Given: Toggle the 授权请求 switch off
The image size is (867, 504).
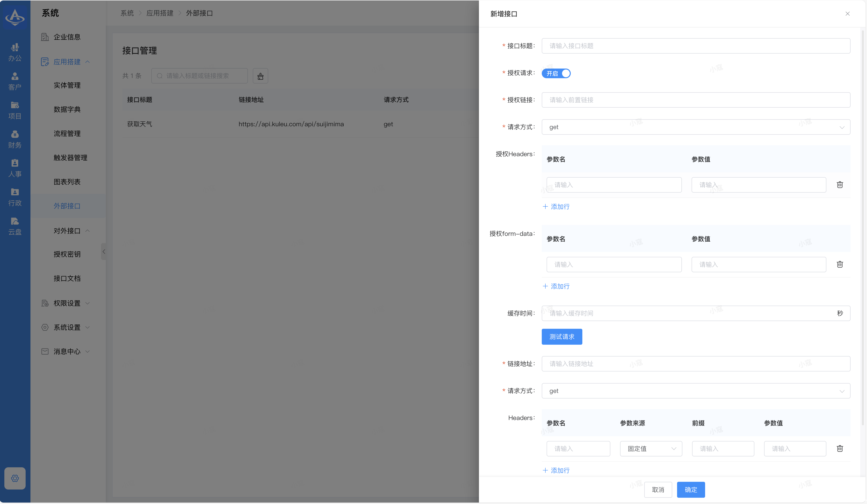Looking at the screenshot, I should tap(556, 73).
